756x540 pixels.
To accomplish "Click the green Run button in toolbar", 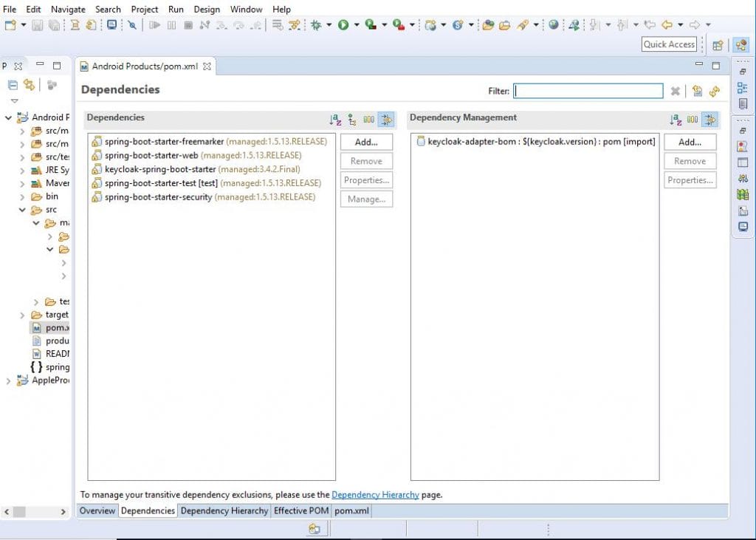I will point(343,25).
